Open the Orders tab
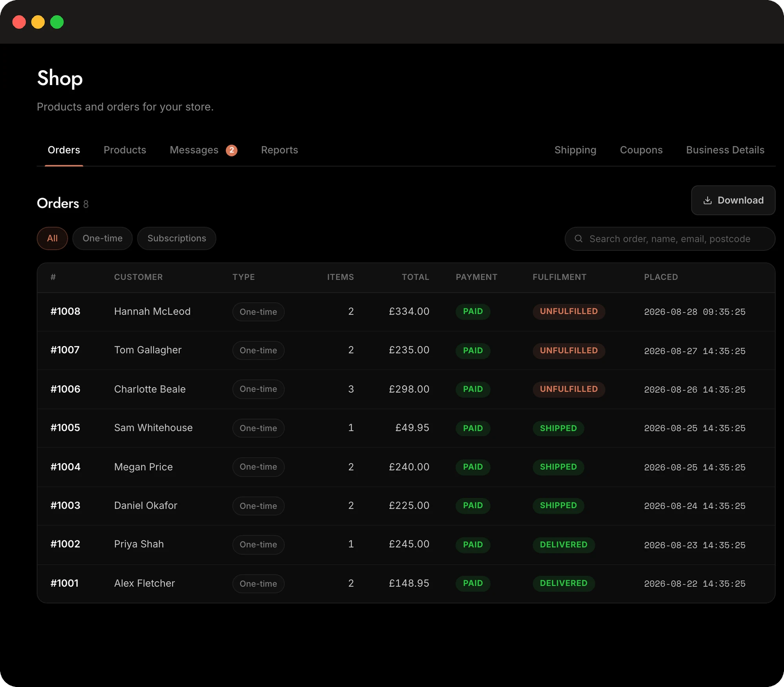The width and height of the screenshot is (784, 687). point(64,150)
